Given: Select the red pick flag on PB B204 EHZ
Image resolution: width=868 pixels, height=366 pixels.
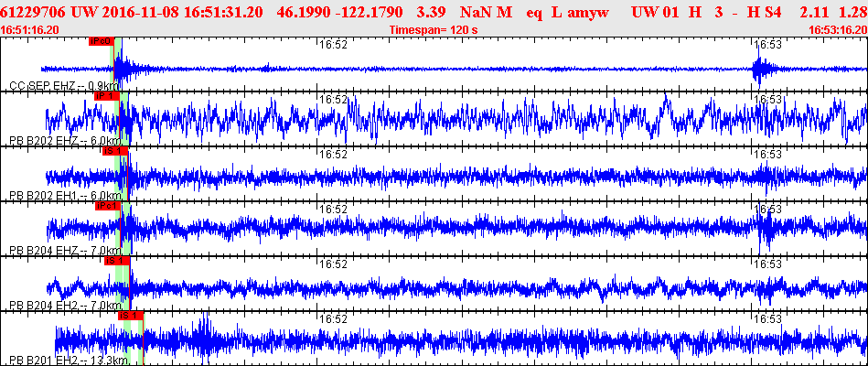Looking at the screenshot, I should click(x=108, y=206).
